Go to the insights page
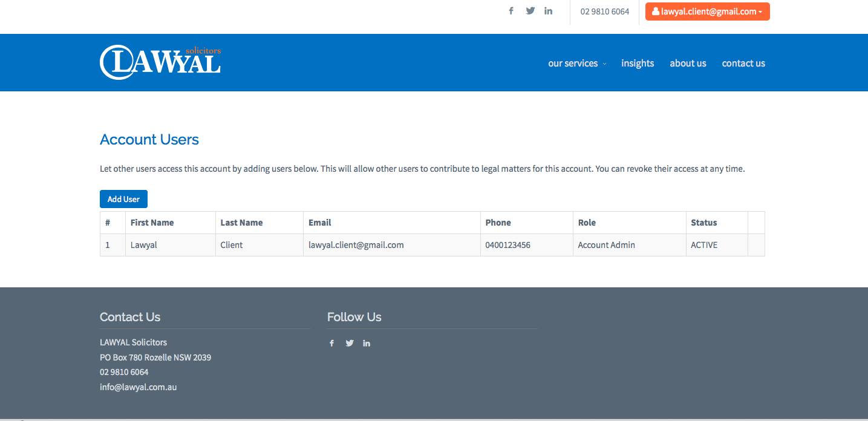This screenshot has width=868, height=421. click(x=638, y=64)
